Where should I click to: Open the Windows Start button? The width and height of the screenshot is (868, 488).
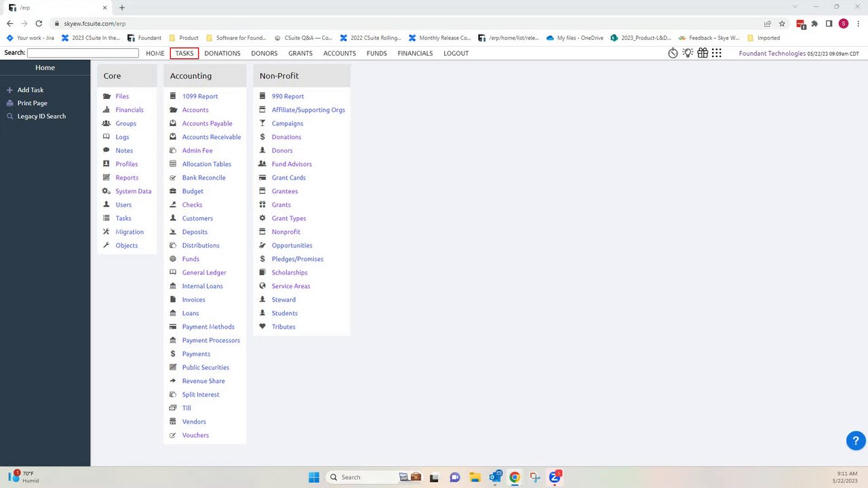click(x=314, y=477)
